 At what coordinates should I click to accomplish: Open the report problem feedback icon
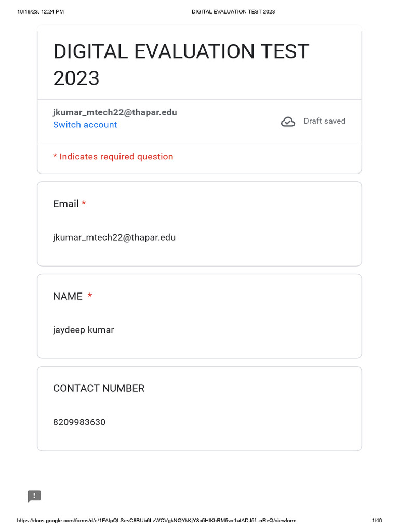(34, 496)
